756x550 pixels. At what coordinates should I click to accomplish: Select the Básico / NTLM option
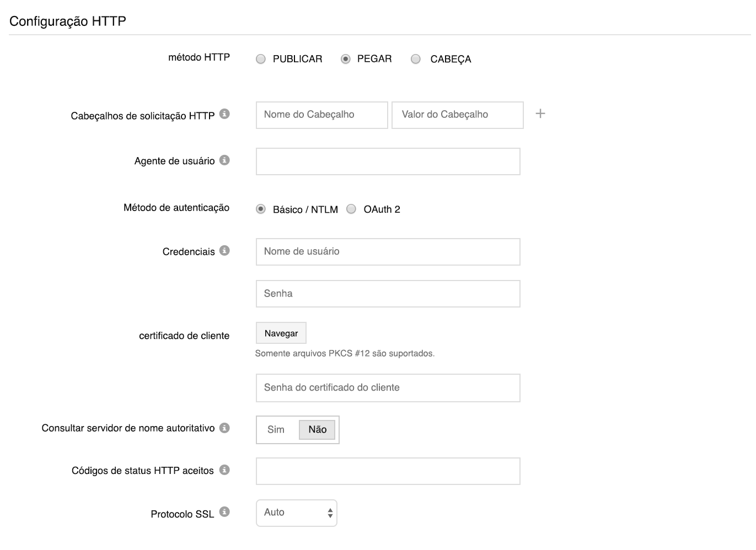(260, 209)
